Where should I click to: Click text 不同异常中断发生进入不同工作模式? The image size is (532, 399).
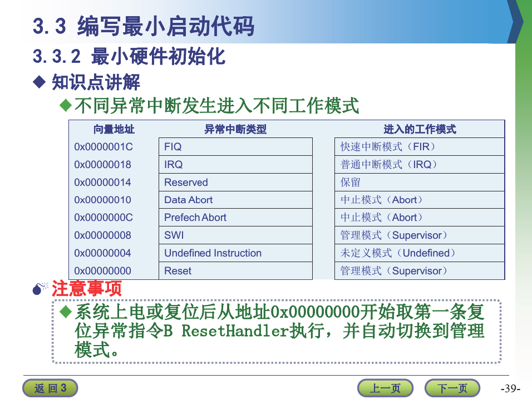click(x=217, y=106)
